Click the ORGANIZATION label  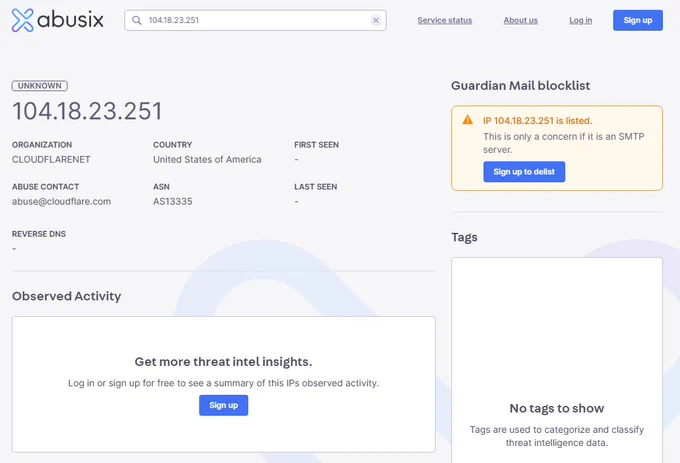[x=42, y=145]
